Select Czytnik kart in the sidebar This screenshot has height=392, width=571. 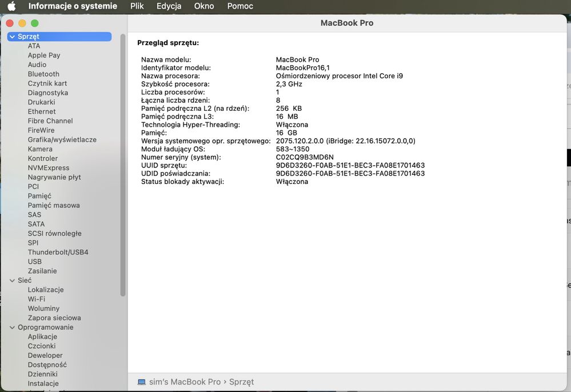pyautogui.click(x=47, y=83)
